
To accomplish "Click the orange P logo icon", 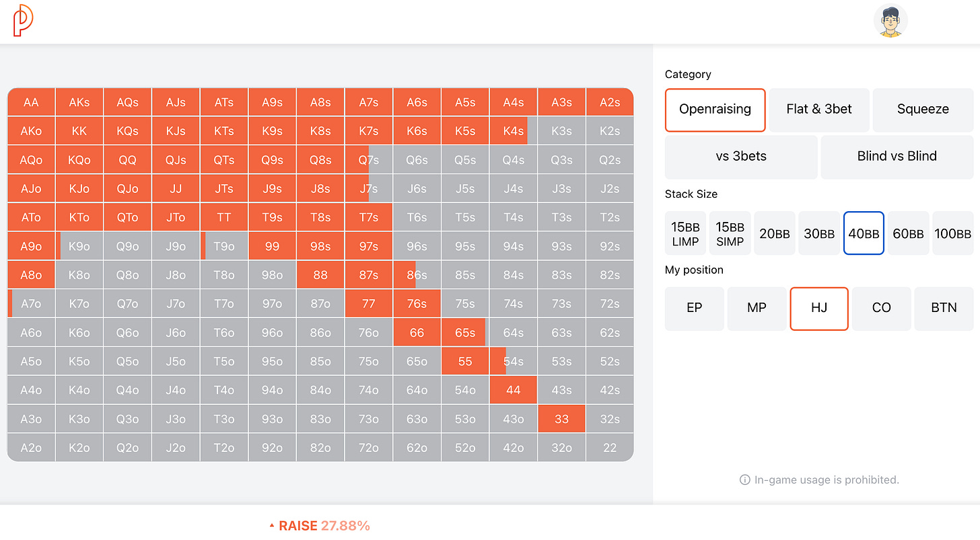I will click(23, 20).
